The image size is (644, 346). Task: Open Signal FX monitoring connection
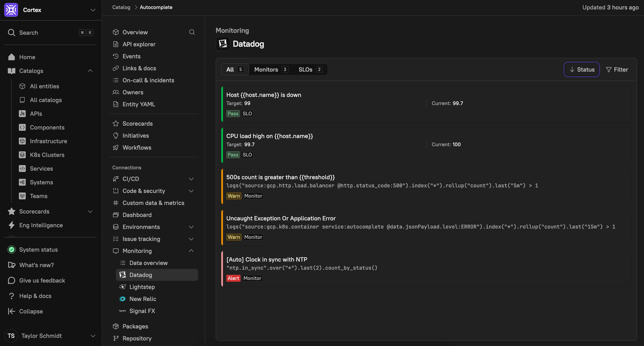142,311
